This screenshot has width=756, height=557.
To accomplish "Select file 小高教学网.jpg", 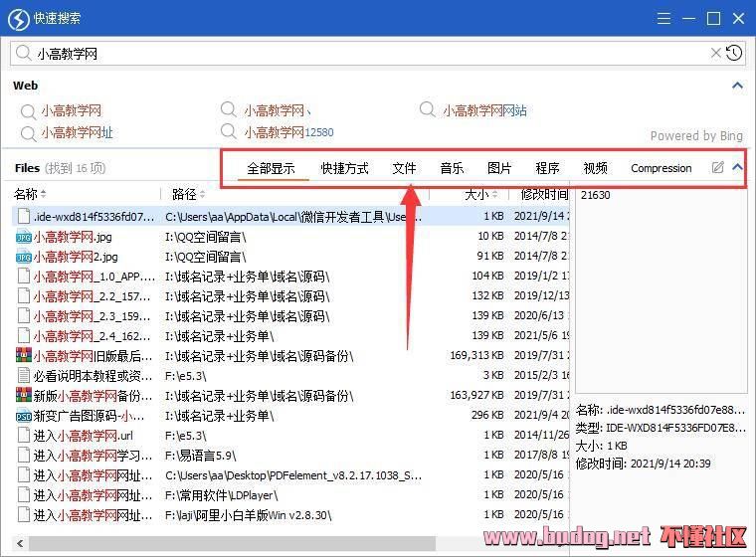I will click(73, 237).
